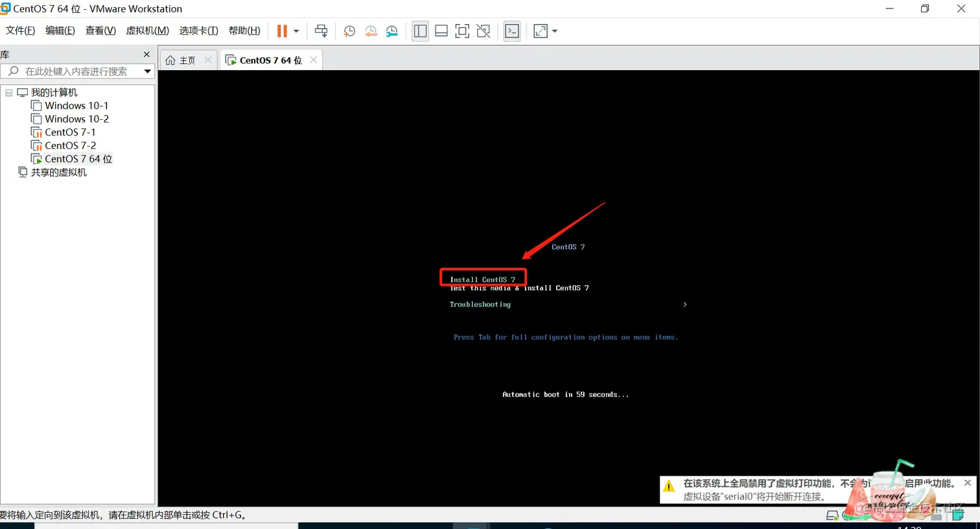The height and width of the screenshot is (529, 980).
Task: Select 我的计算机 in the library
Action: pos(54,93)
